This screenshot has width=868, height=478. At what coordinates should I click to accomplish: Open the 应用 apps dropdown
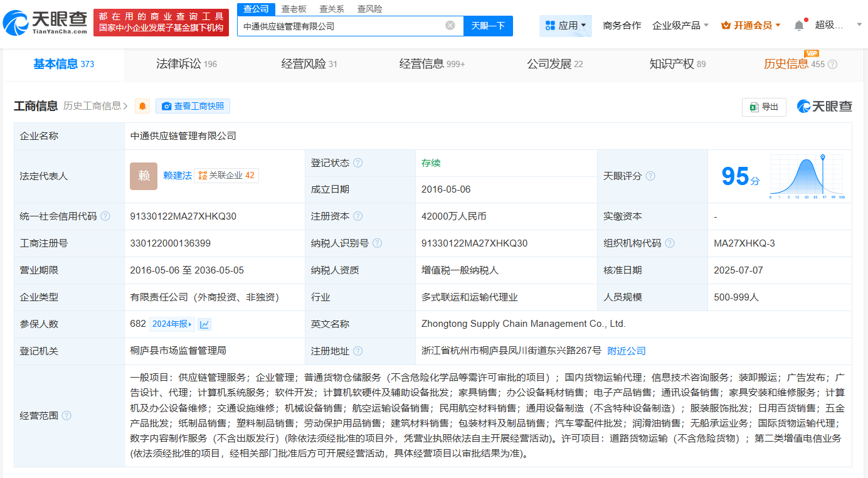click(566, 26)
